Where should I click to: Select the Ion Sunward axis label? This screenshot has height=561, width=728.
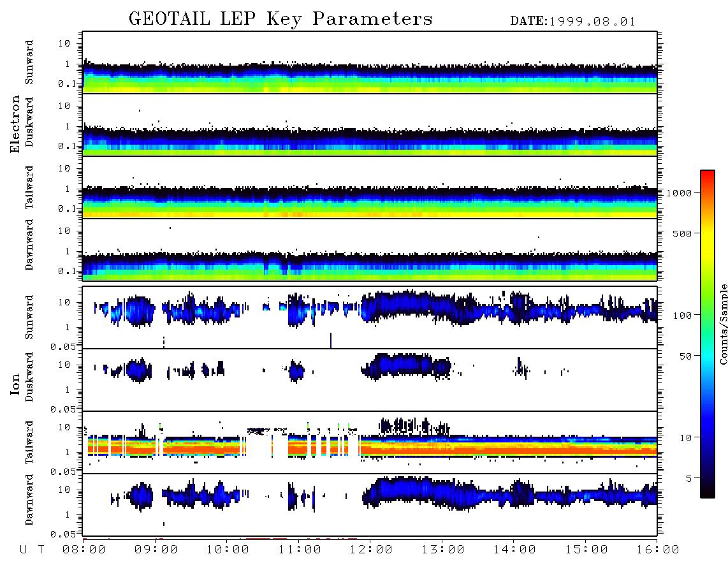tap(29, 317)
